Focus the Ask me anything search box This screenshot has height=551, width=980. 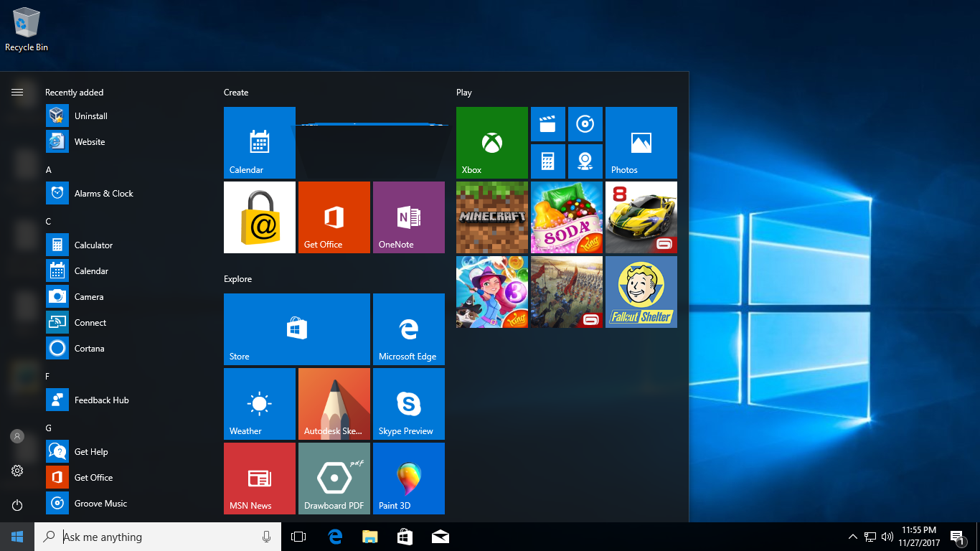click(x=158, y=537)
